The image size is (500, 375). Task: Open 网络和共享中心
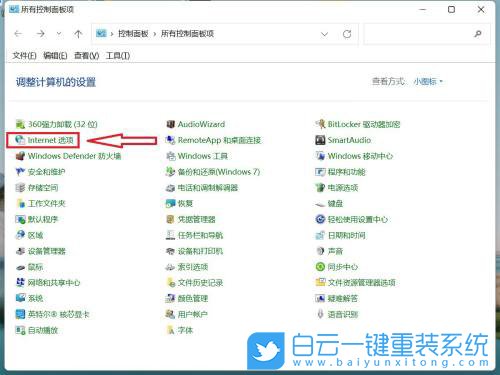(x=48, y=283)
